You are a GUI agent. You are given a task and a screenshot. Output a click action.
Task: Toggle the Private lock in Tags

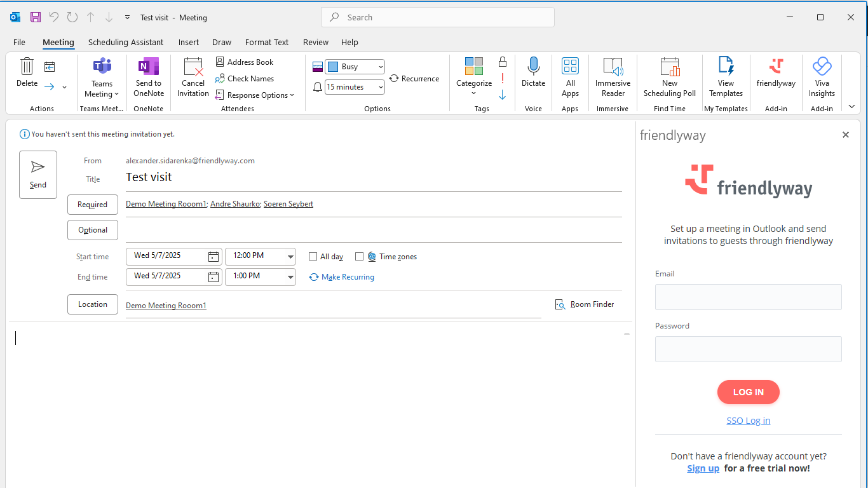coord(503,62)
